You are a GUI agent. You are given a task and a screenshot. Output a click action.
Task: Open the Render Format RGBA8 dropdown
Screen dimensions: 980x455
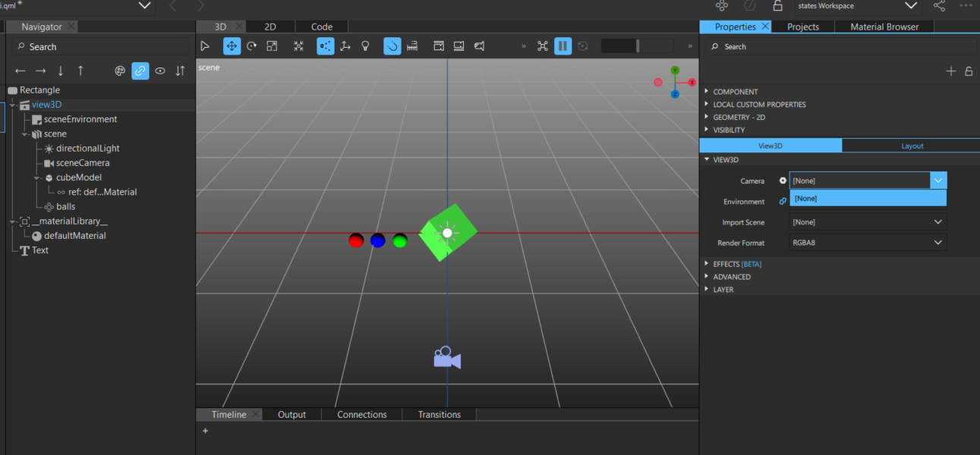868,243
